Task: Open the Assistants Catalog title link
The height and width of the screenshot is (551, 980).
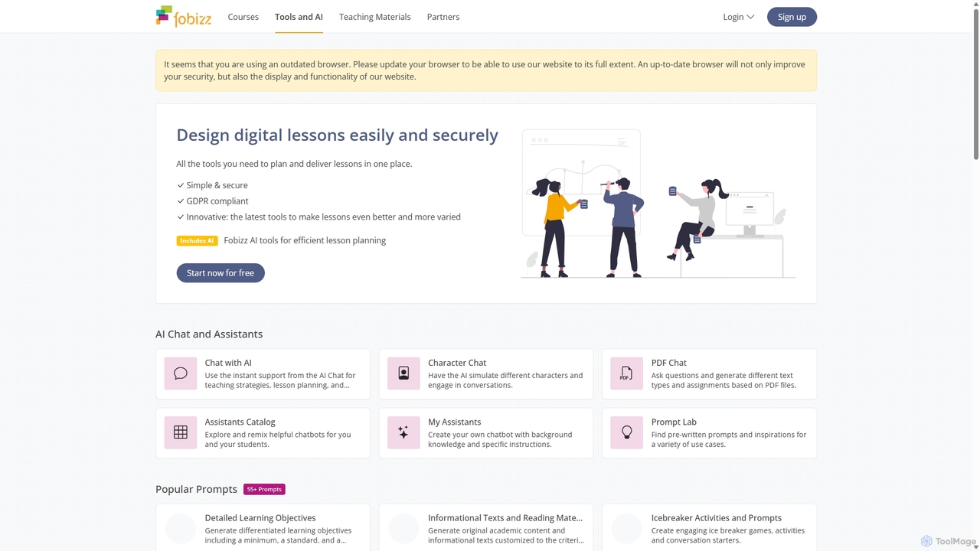Action: click(x=240, y=422)
